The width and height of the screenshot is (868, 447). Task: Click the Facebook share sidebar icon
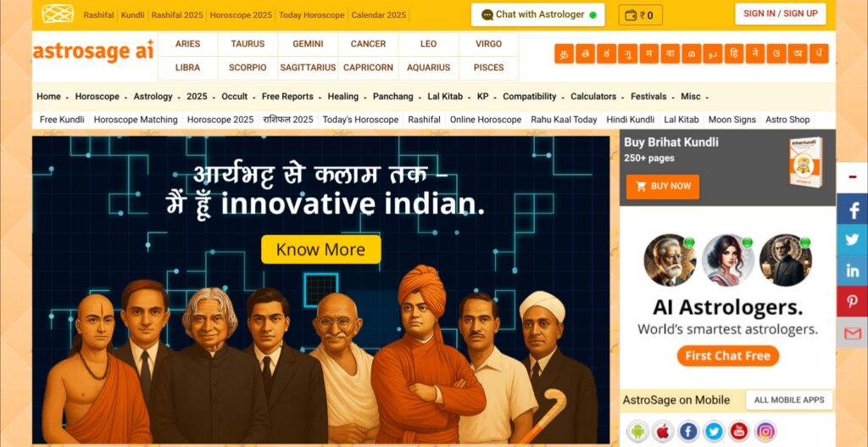tap(853, 209)
